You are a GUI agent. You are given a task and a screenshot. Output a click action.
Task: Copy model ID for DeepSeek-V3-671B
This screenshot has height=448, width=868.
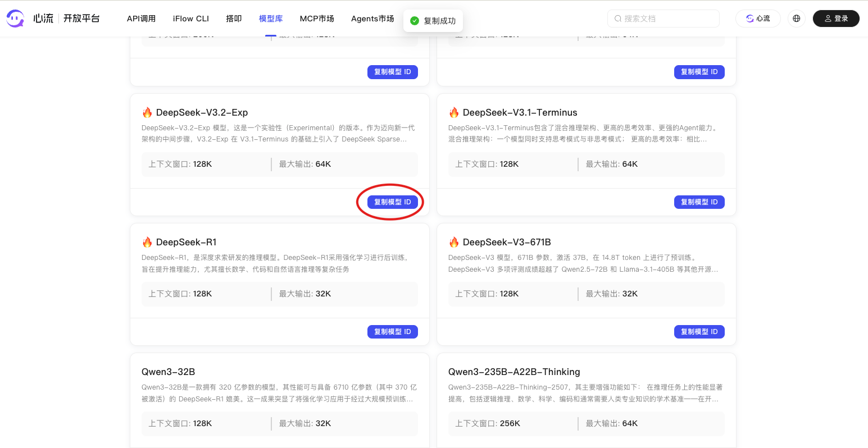[699, 332]
